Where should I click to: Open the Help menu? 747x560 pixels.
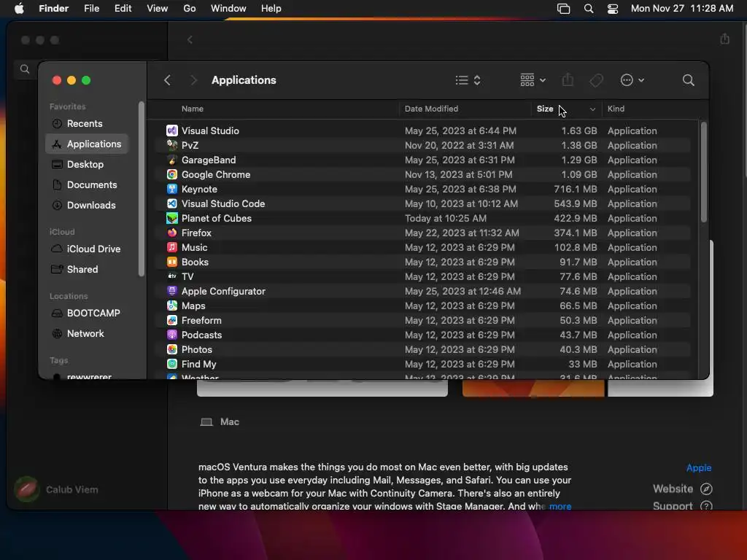[271, 9]
